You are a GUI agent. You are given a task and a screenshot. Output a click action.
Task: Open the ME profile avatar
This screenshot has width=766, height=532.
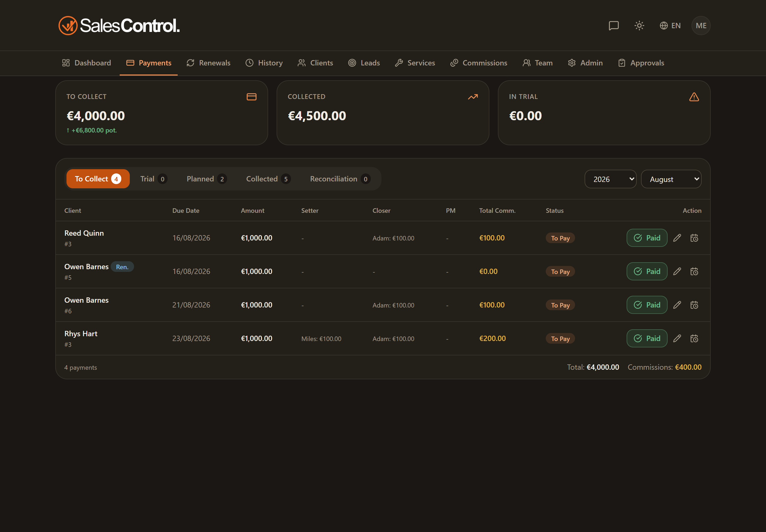click(x=701, y=26)
